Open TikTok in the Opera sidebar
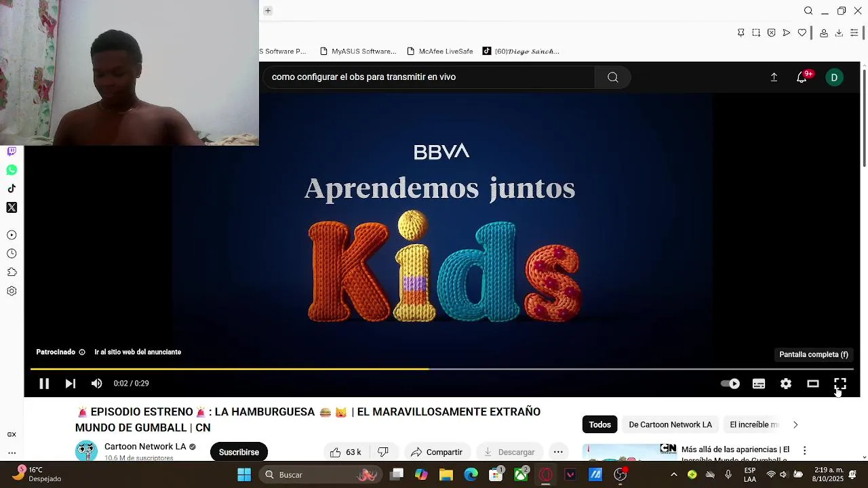The image size is (868, 488). [x=12, y=188]
